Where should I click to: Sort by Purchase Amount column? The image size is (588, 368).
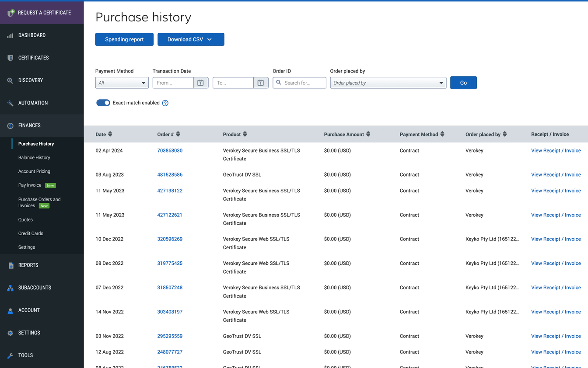coord(368,134)
